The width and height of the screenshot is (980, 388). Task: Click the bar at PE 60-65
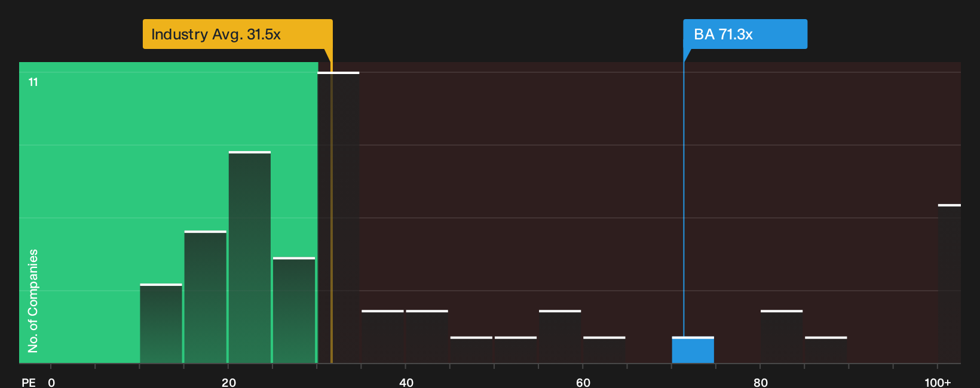[604, 350]
